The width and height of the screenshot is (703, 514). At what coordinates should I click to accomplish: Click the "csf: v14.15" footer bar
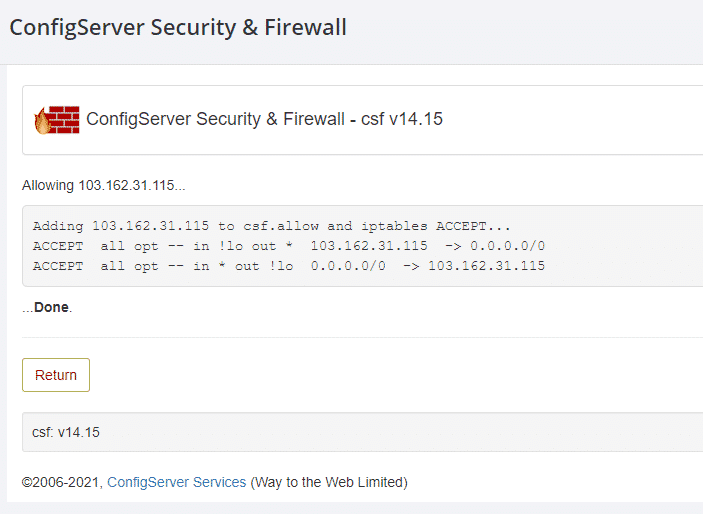pos(66,432)
